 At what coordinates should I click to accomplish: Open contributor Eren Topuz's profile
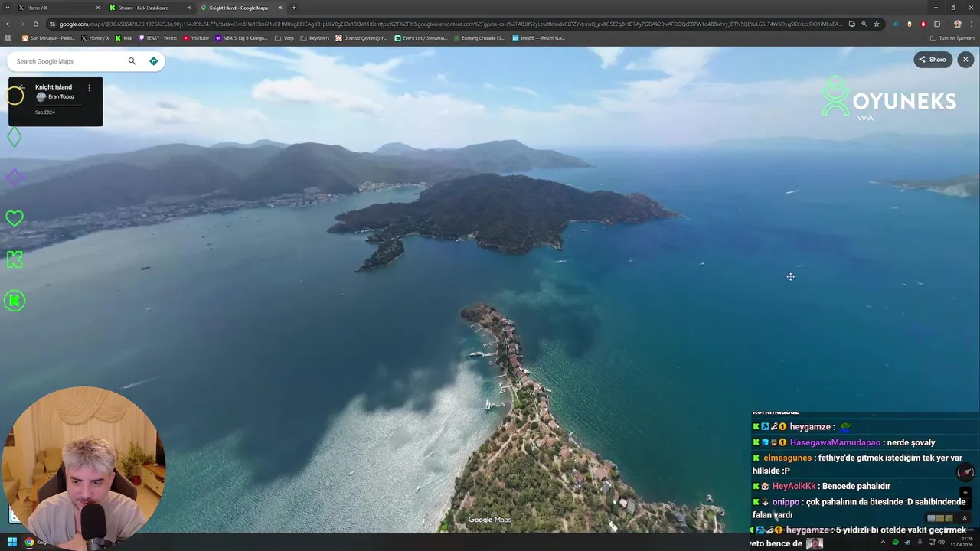click(61, 97)
